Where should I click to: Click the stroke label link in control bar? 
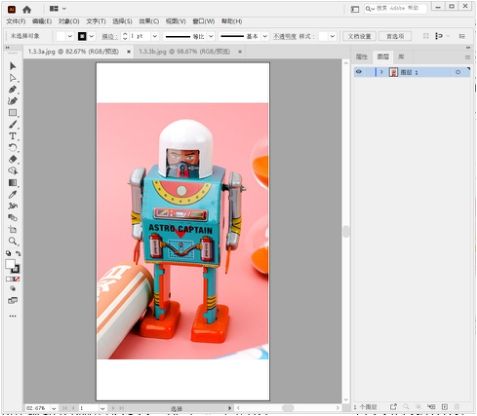click(109, 36)
